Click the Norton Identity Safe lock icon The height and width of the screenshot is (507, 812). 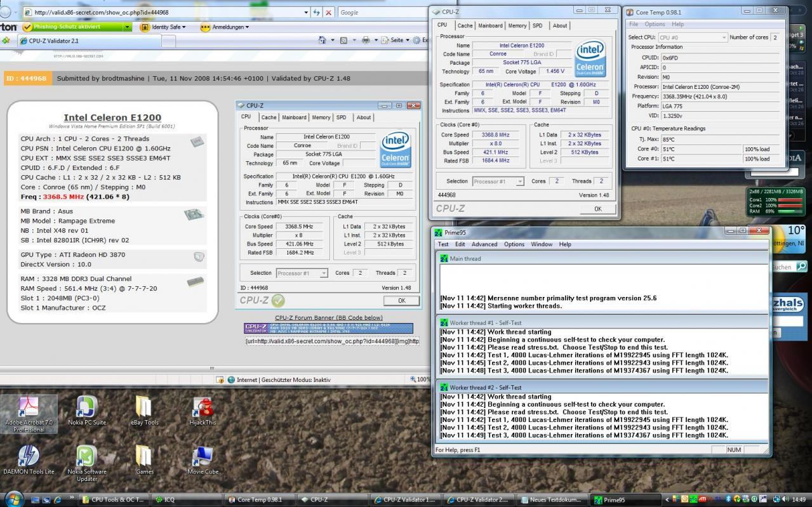[x=145, y=27]
